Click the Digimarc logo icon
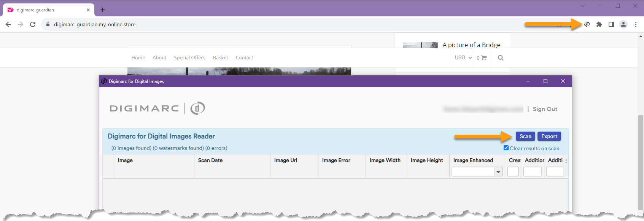Screen dimensions: 644x221 (197, 108)
